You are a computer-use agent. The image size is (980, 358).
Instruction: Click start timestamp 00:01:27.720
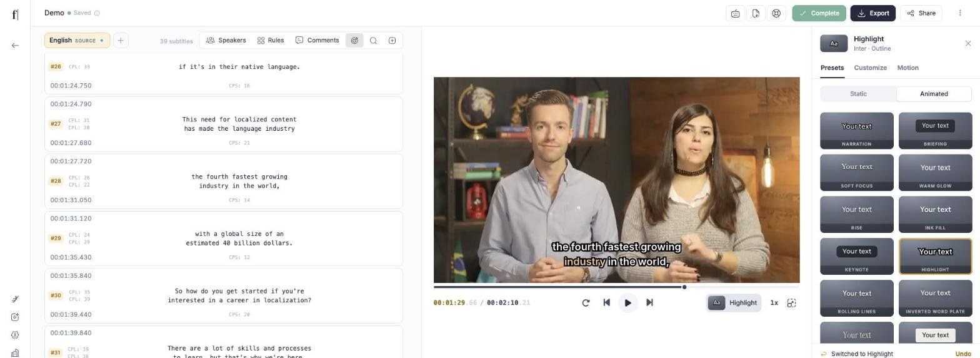click(71, 161)
